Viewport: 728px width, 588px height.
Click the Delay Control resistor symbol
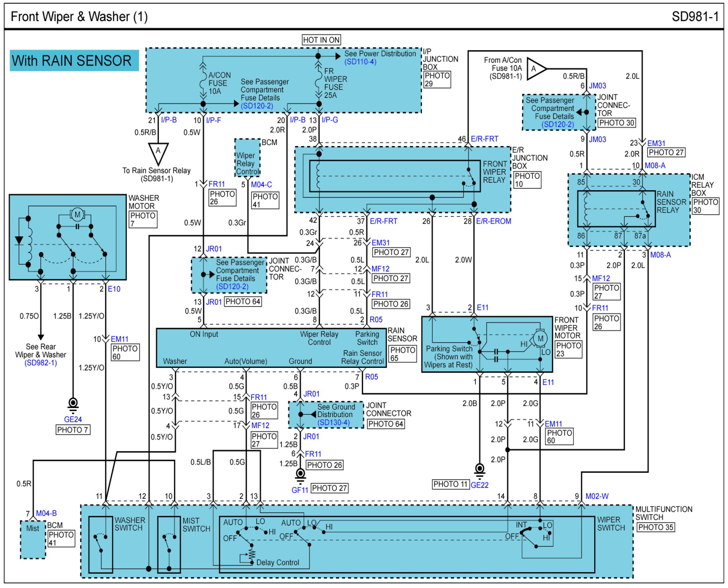coord(252,554)
